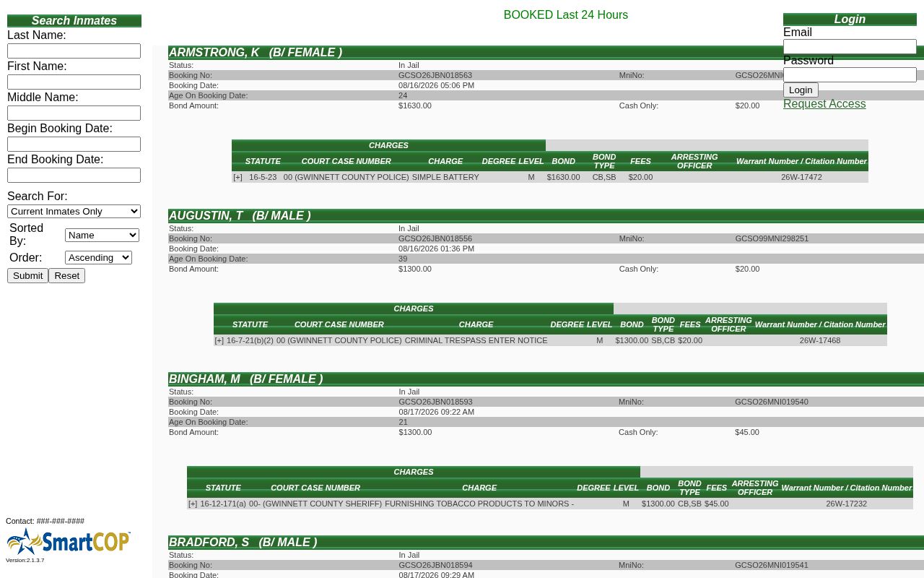
Task: Click Bingham's $45.00 Cash Only amount
Action: tap(747, 432)
